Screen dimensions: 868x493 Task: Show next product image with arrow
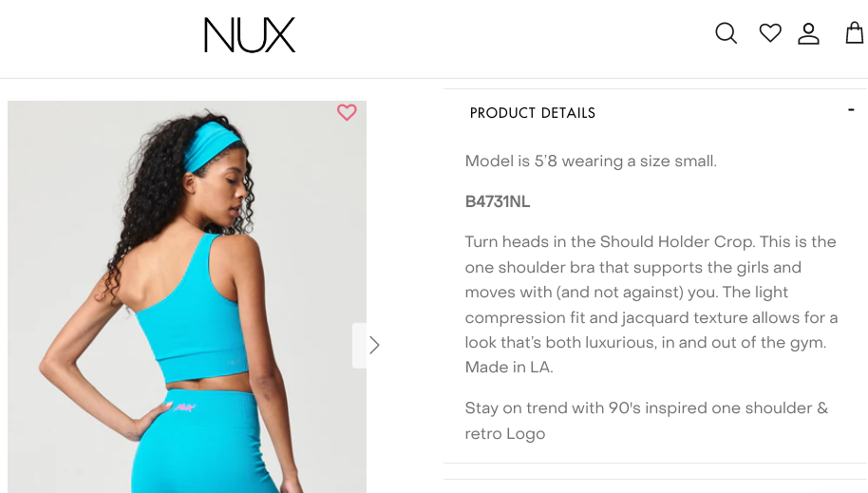(x=374, y=345)
